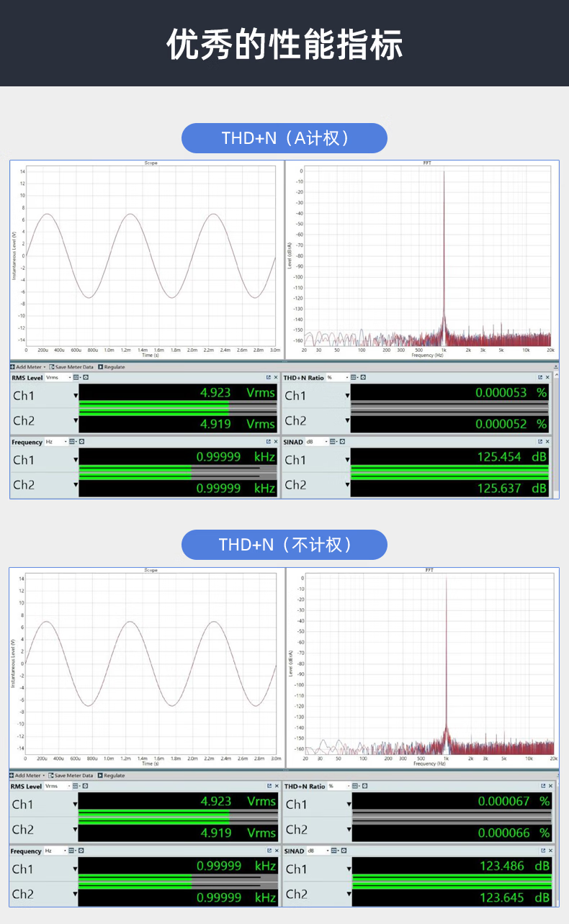This screenshot has height=924, width=569.
Task: Close the lower Frequency meter panel
Action: click(x=275, y=851)
